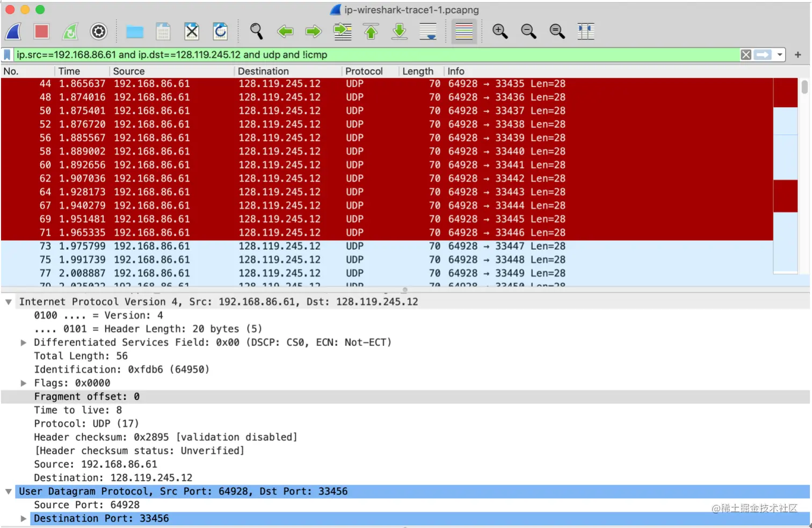
Task: Open the filter history dropdown
Action: click(x=780, y=54)
